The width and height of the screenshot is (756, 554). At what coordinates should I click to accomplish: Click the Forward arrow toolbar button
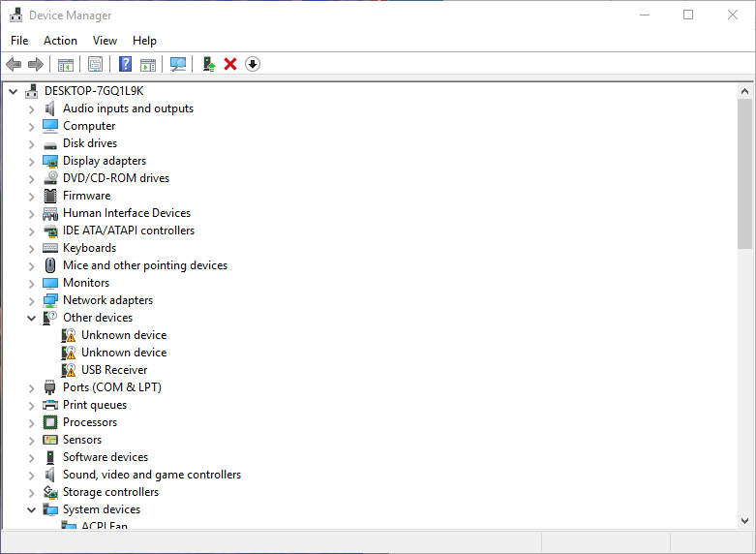coord(36,64)
